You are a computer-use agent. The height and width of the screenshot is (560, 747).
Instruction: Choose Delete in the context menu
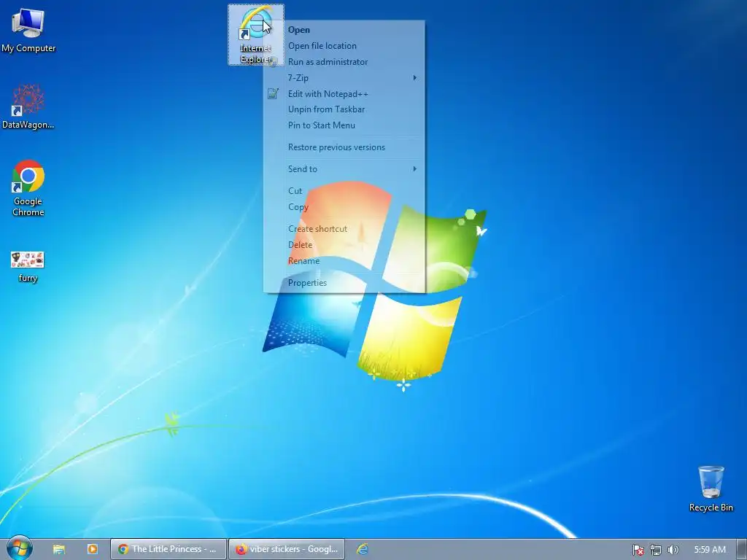(x=344, y=245)
